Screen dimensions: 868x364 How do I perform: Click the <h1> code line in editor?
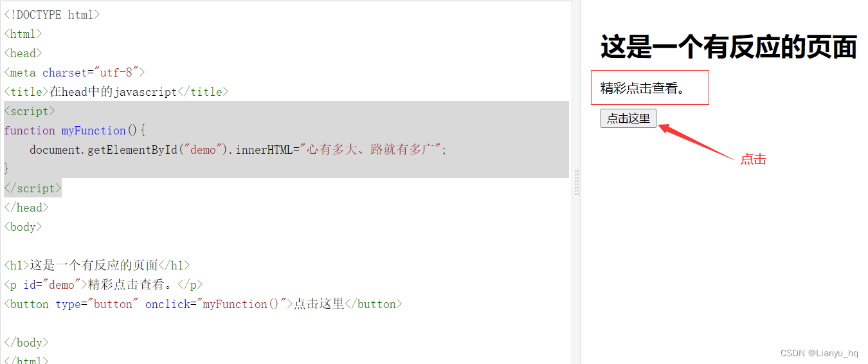[97, 266]
